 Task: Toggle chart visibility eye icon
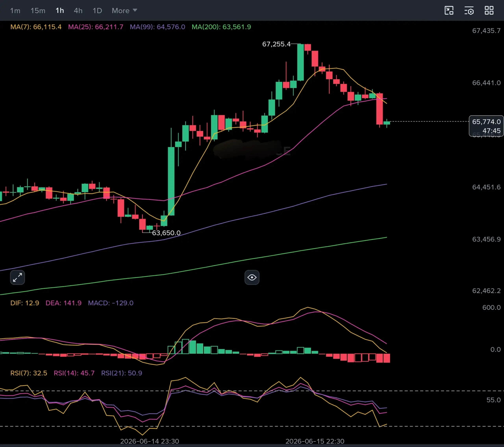[252, 277]
